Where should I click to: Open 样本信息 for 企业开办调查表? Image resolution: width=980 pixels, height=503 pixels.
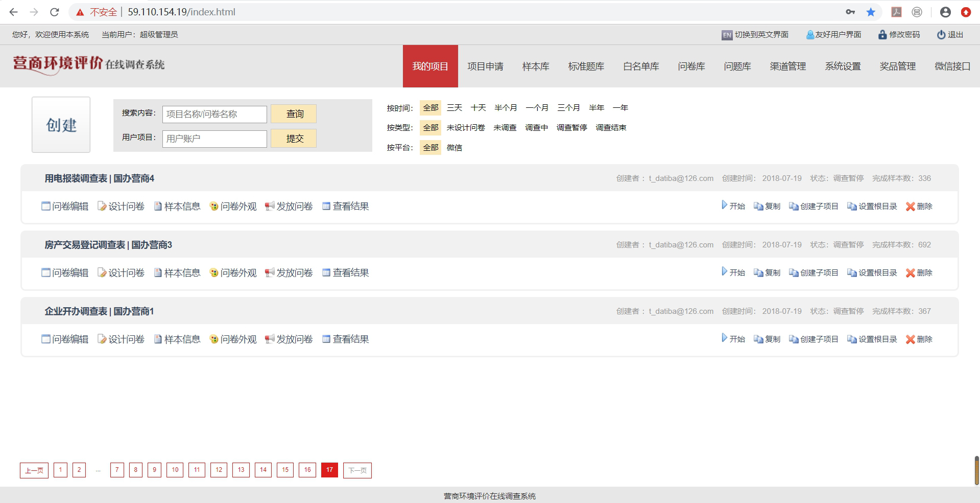[177, 339]
